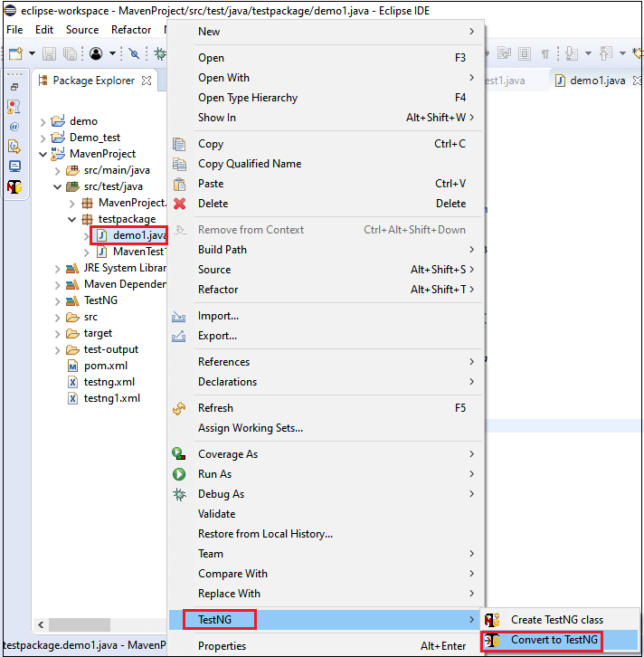Open the dropdown arrow beside New icon
Viewport: 644px width, 657px height.
pyautogui.click(x=33, y=53)
